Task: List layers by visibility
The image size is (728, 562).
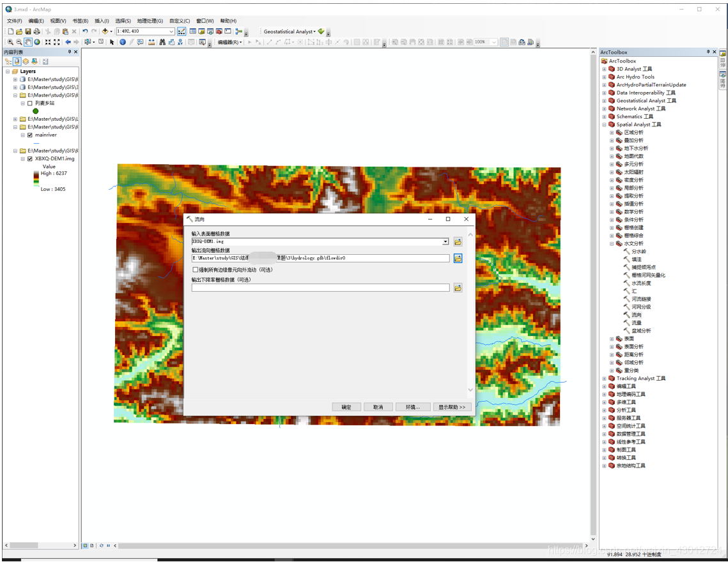Action: pos(26,61)
